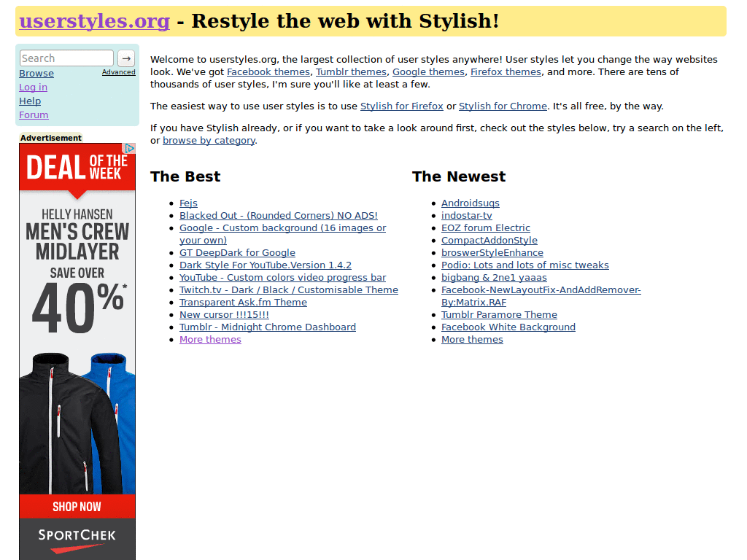
Task: Open CompactAddonStyle link
Action: (489, 241)
